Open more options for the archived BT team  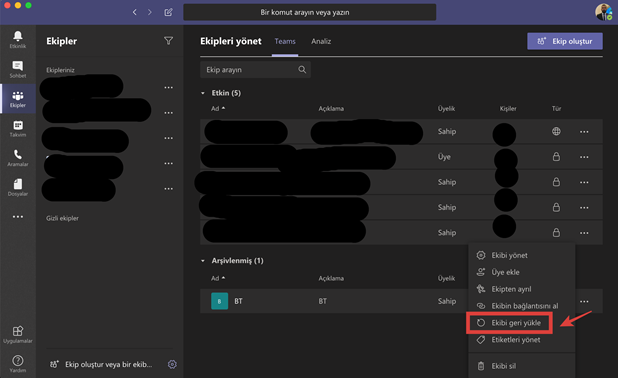[584, 302]
